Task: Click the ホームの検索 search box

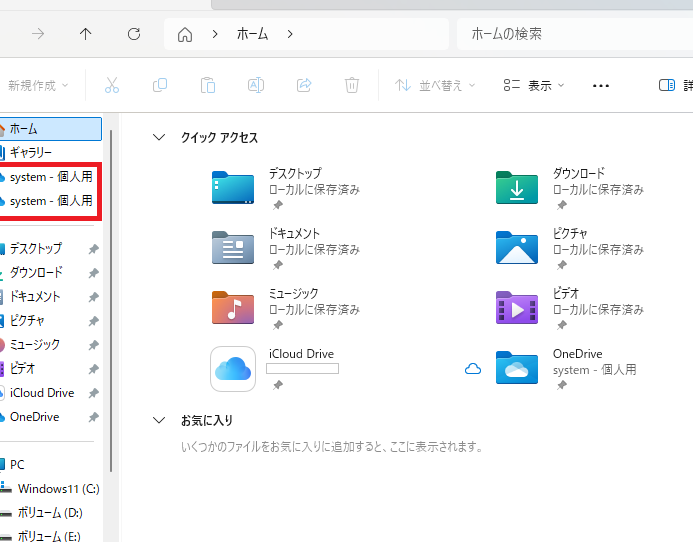Action: tap(570, 34)
